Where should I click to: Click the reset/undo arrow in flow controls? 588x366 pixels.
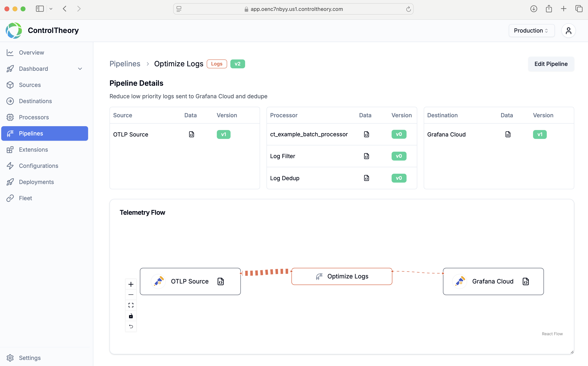click(131, 327)
